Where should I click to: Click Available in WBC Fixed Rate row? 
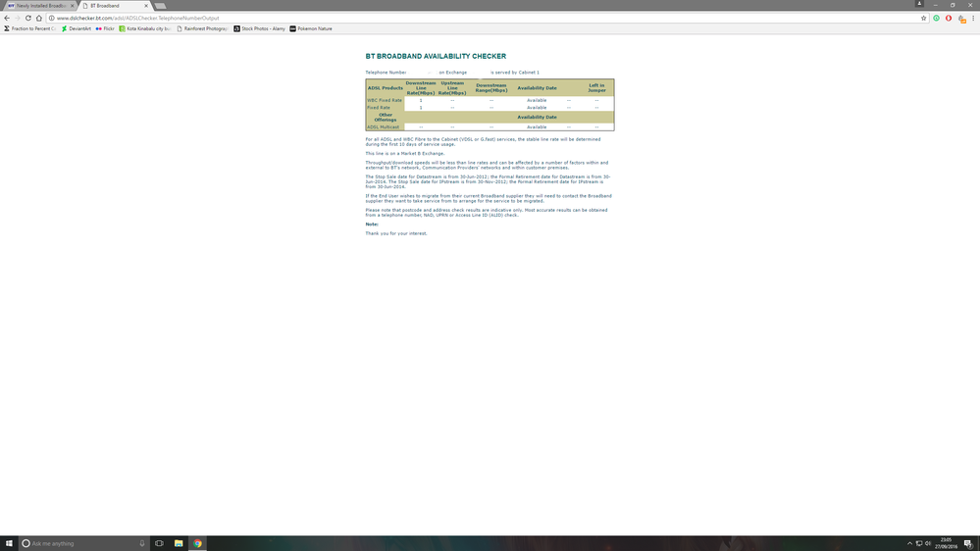tap(537, 100)
